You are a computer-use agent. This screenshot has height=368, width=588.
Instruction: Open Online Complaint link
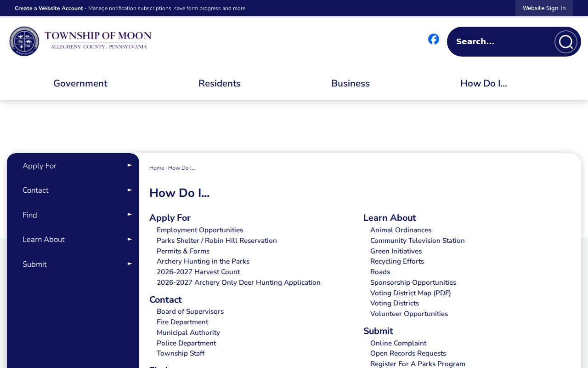click(398, 343)
